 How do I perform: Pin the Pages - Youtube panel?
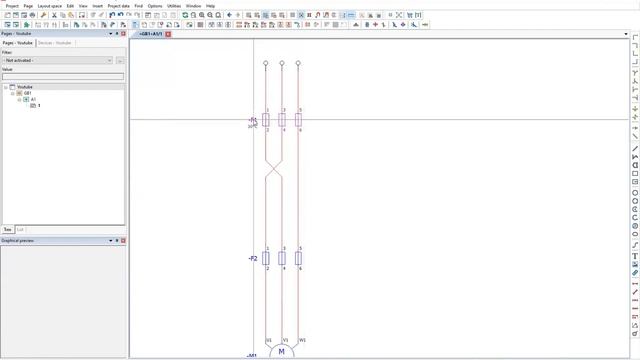pos(117,33)
